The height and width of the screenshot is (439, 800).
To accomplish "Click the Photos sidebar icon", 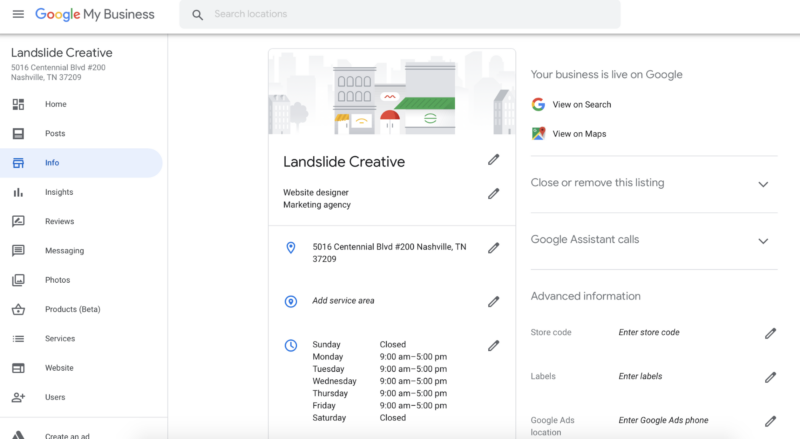I will tap(18, 280).
